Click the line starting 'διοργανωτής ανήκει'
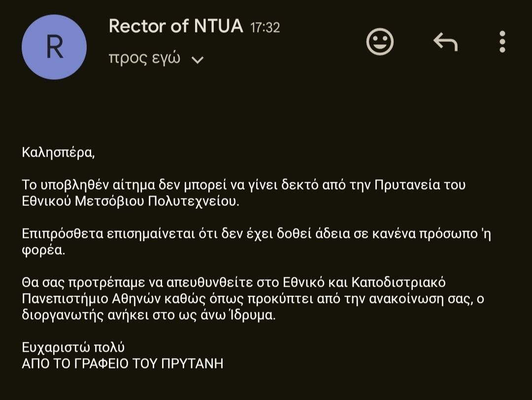This screenshot has height=400, width=532. point(149,315)
